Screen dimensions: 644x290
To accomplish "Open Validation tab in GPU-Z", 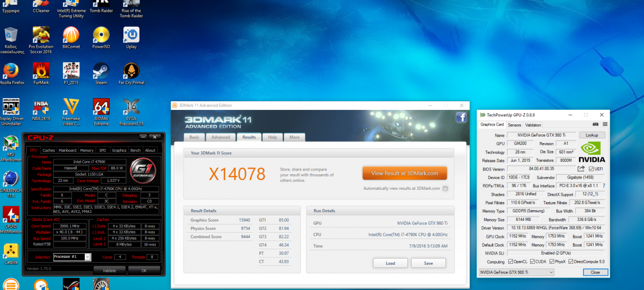I will coord(533,125).
